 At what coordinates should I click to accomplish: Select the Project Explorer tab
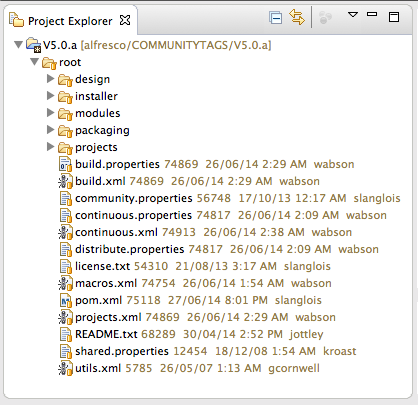coord(70,21)
